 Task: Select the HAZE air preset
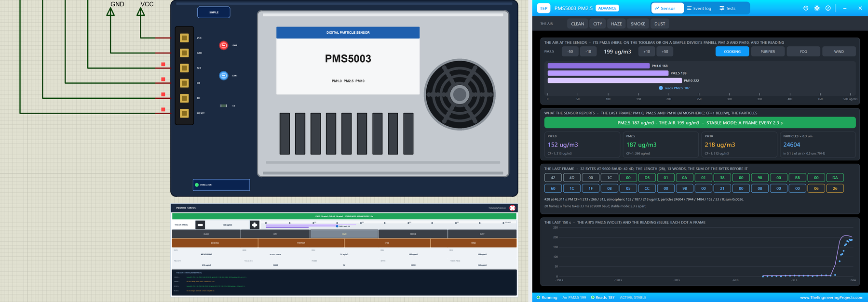616,24
